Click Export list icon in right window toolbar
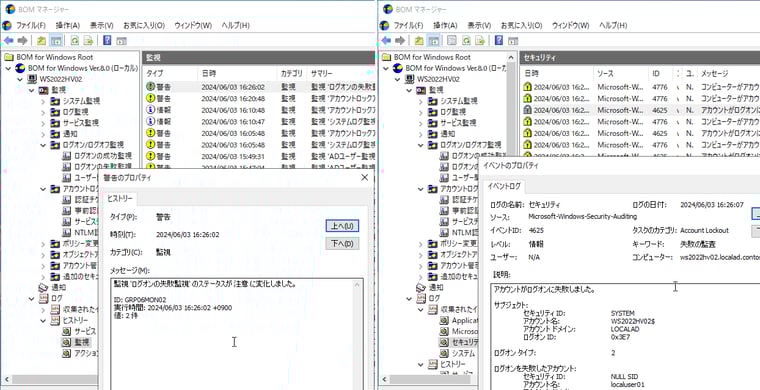 [x=480, y=41]
